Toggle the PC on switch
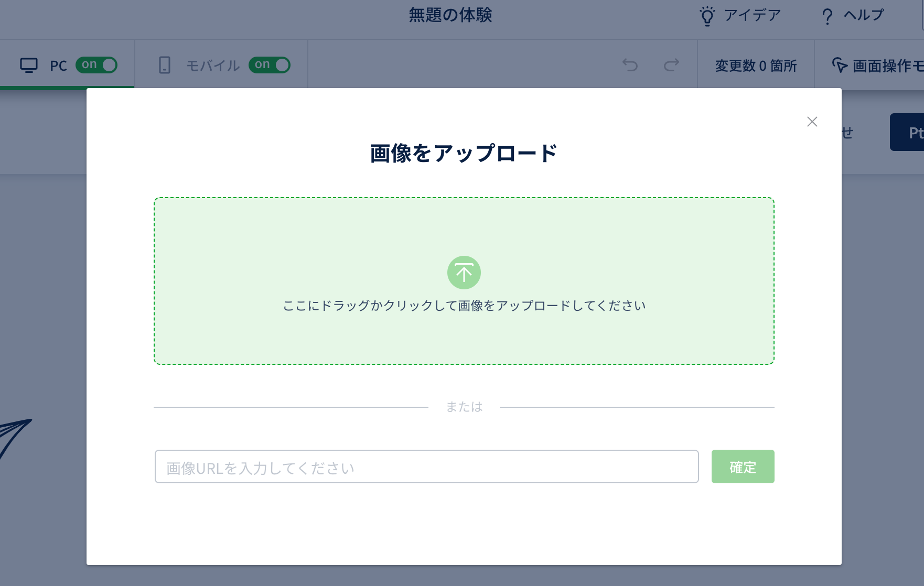The height and width of the screenshot is (586, 924). (96, 65)
